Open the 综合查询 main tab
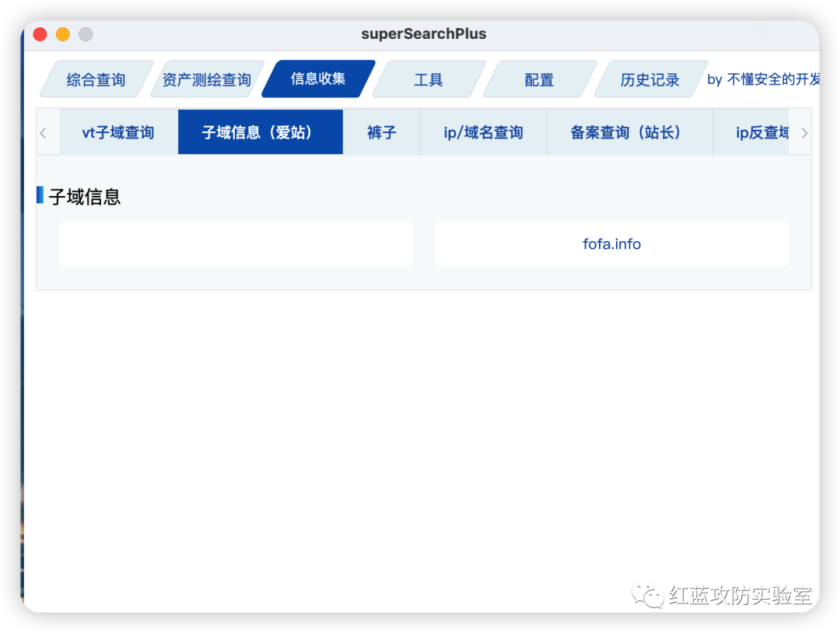 point(96,79)
